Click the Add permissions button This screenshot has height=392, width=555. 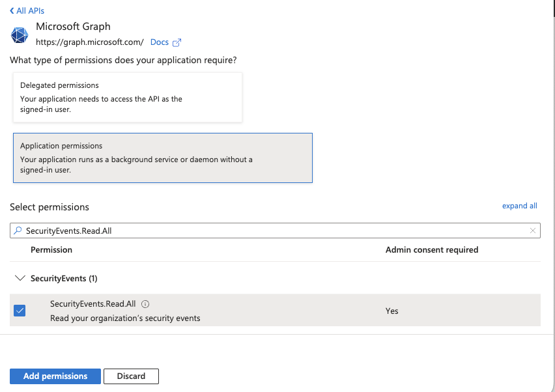[55, 376]
